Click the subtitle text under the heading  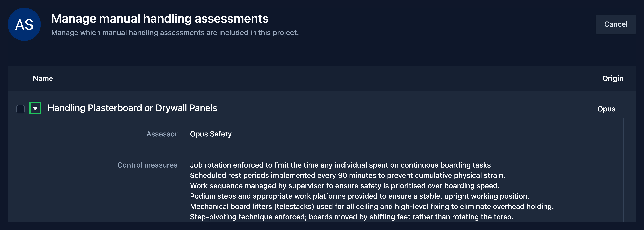(175, 33)
